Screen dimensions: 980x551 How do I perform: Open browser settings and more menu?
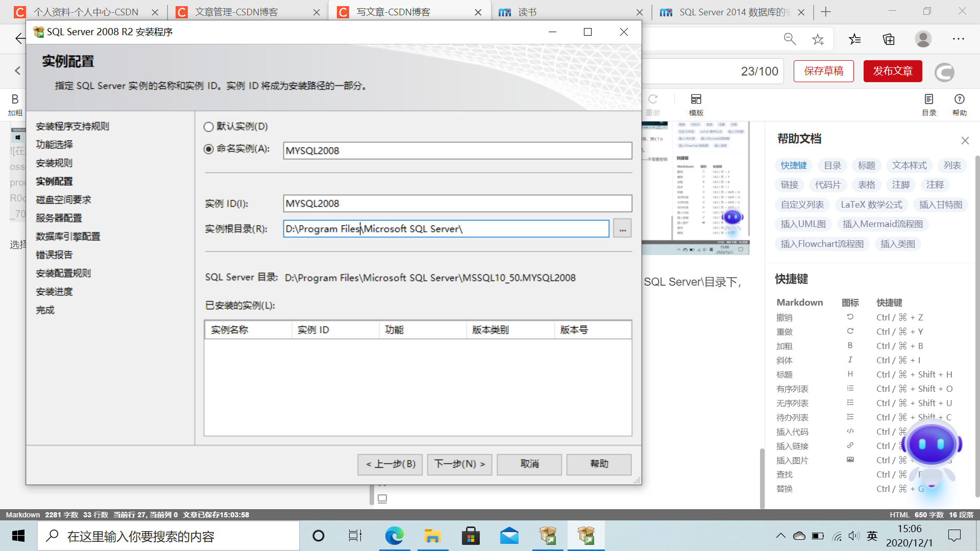coord(959,39)
